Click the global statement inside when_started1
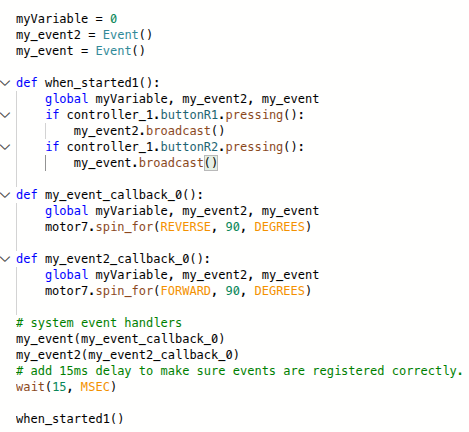Viewport: 469px width, 432px height. [x=182, y=99]
